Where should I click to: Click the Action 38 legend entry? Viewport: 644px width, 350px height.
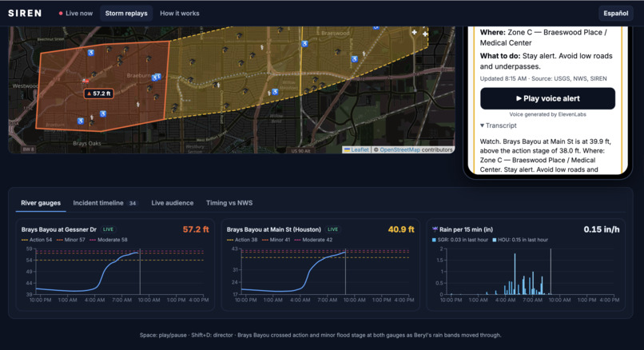tap(242, 240)
